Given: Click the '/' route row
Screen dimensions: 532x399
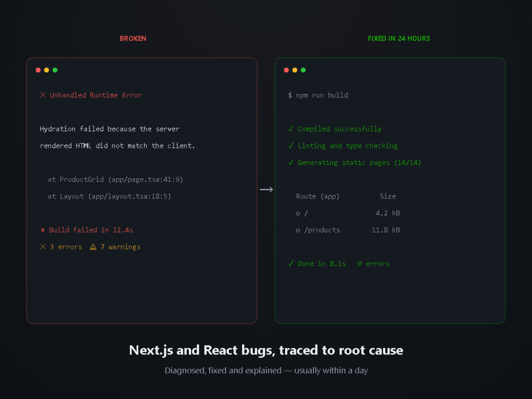Looking at the screenshot, I should (x=348, y=213).
